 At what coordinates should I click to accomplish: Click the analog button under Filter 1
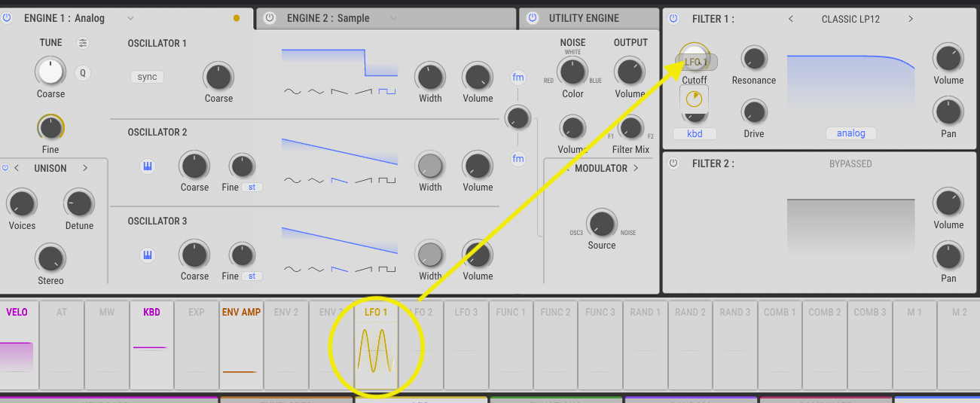[850, 133]
